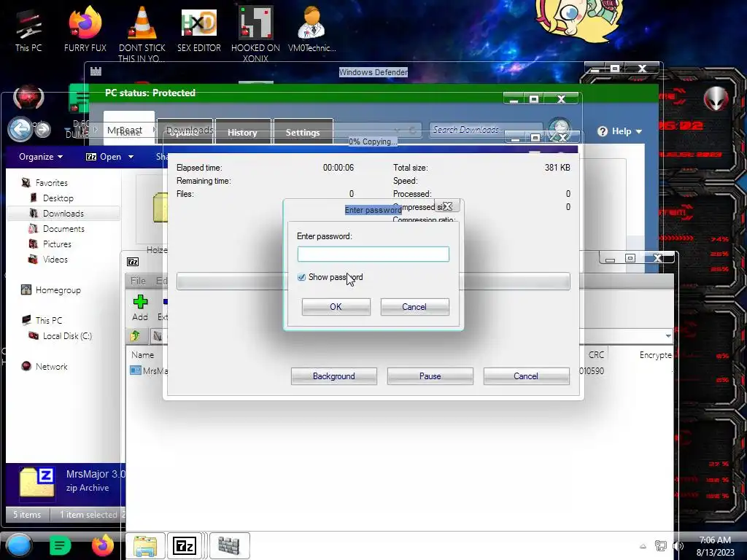Expand the Open button dropdown arrow

coord(131,157)
